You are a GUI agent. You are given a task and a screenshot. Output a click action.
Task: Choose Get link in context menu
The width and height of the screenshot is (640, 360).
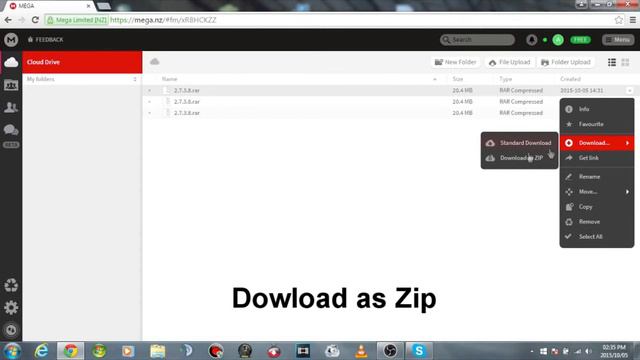coord(597,158)
